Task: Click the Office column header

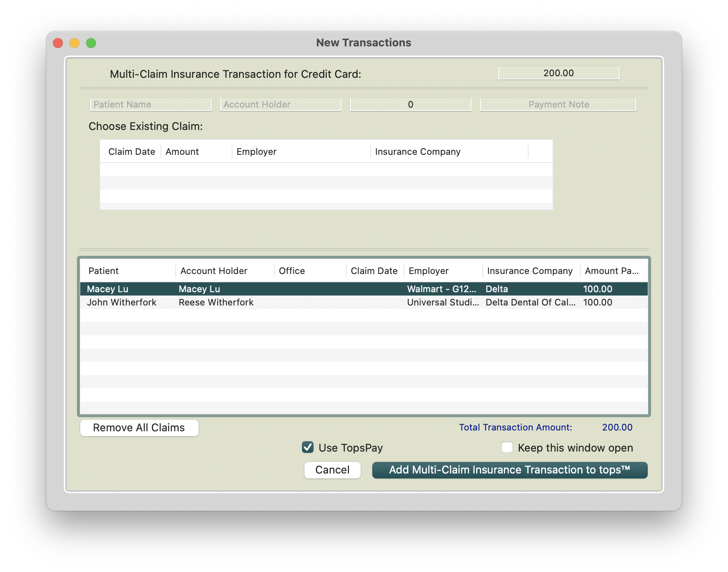Action: [310, 271]
